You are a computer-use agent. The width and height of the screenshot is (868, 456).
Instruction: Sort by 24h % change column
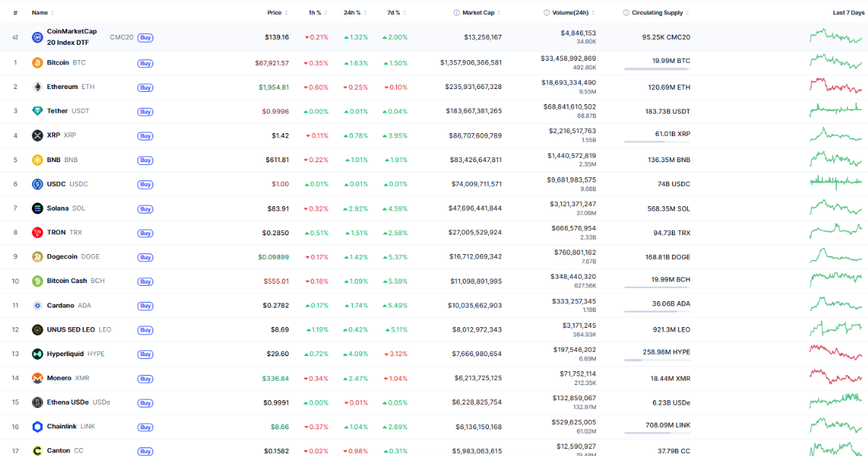click(x=354, y=12)
